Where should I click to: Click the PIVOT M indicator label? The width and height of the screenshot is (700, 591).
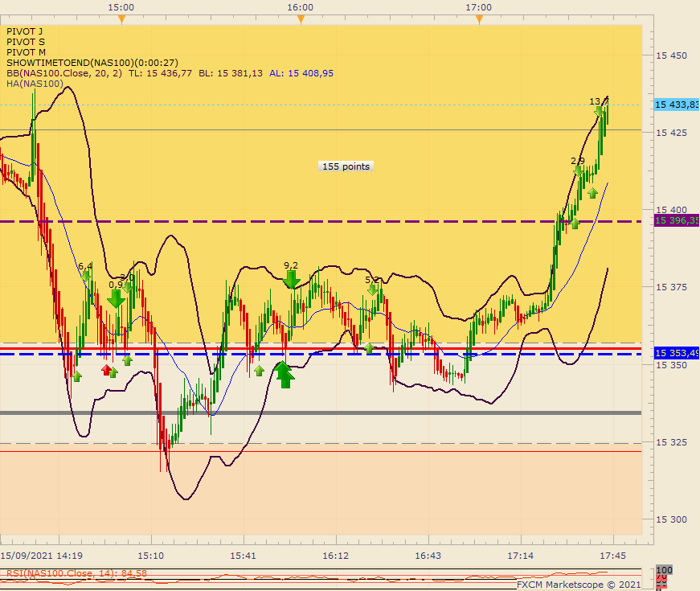[x=26, y=52]
